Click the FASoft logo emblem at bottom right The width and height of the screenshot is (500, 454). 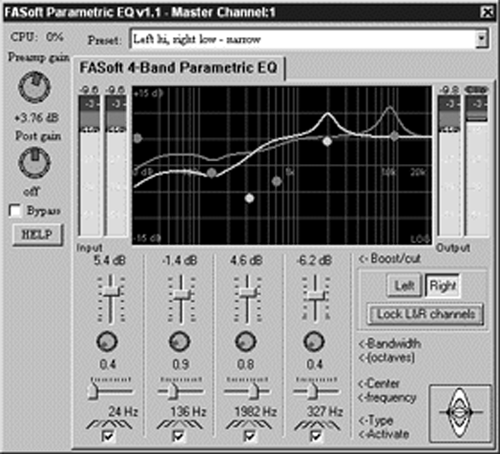pos(460,413)
